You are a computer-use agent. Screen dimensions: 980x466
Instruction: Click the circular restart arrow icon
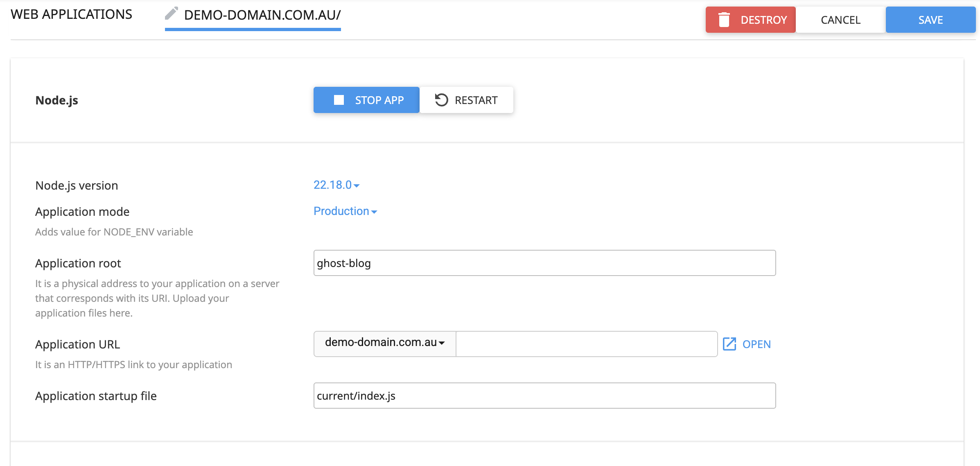pyautogui.click(x=441, y=100)
